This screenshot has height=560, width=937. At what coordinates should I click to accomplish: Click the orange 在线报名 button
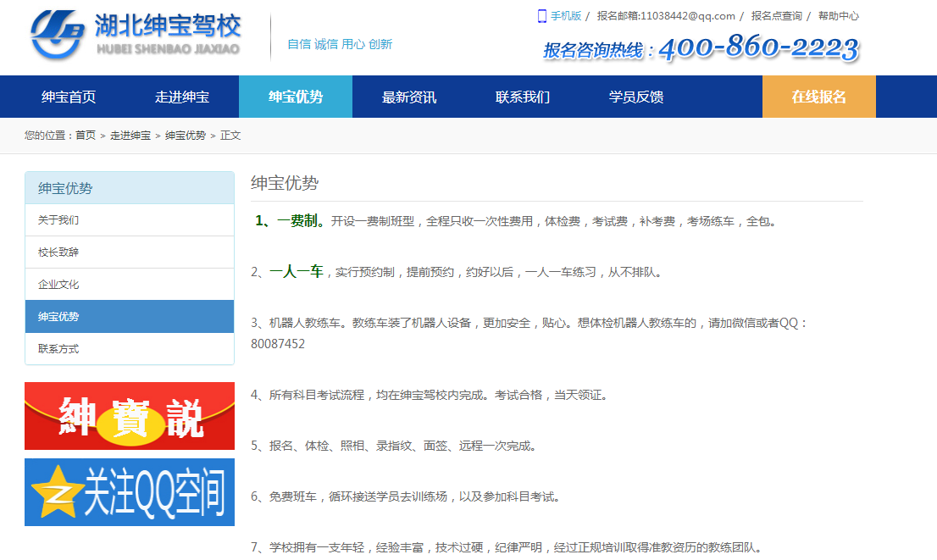[818, 97]
